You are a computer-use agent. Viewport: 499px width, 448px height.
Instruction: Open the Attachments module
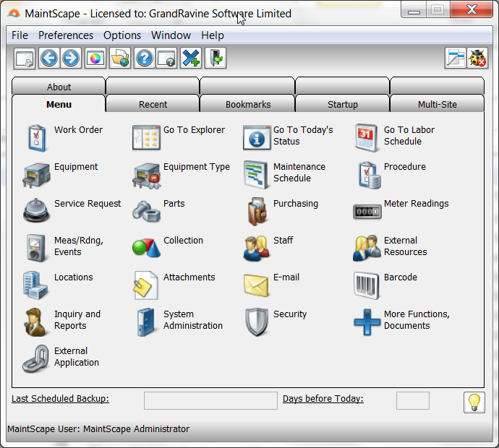(146, 285)
